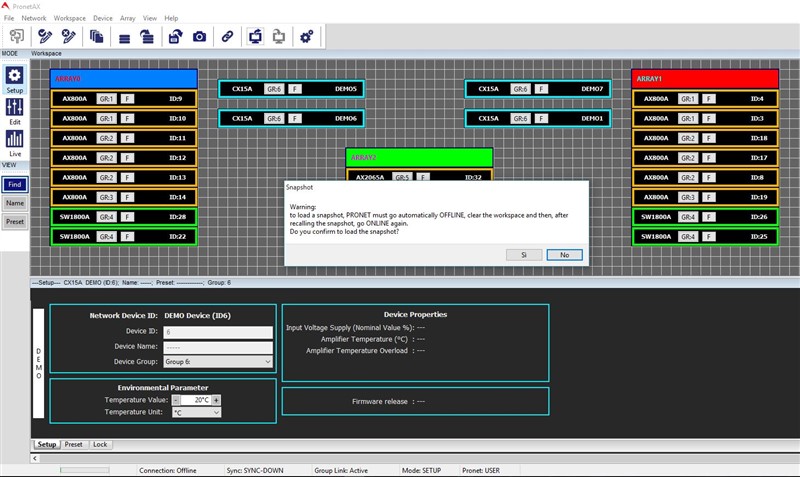
Task: Click the camera snapshot toolbar icon
Action: (x=199, y=36)
